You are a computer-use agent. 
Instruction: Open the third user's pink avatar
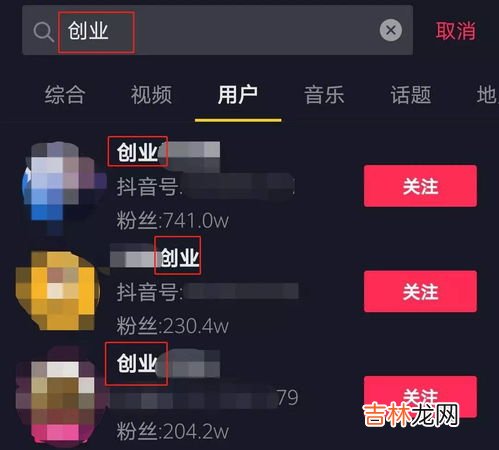click(57, 395)
